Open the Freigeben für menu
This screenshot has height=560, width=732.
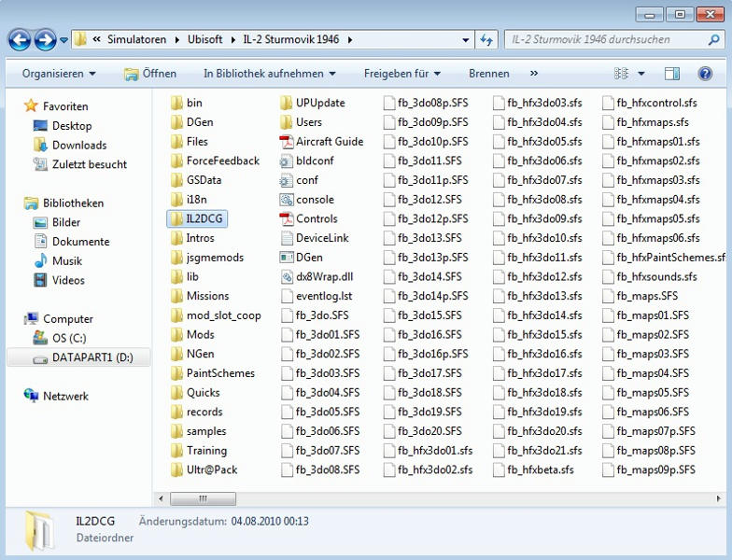coord(402,74)
